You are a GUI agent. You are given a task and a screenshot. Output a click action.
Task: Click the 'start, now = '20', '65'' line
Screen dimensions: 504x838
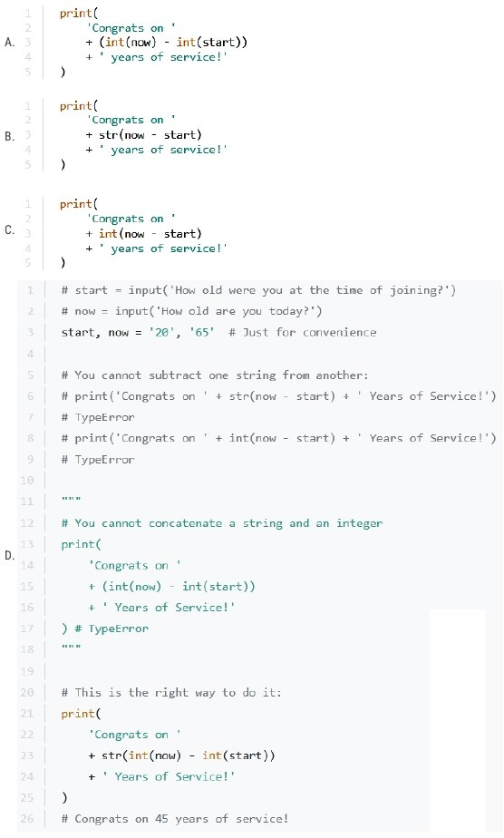click(218, 333)
